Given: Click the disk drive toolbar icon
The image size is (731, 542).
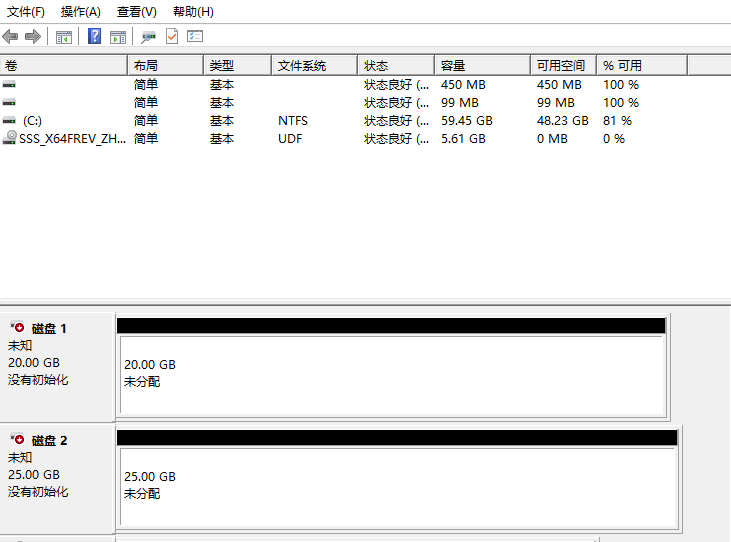Looking at the screenshot, I should click(x=149, y=37).
